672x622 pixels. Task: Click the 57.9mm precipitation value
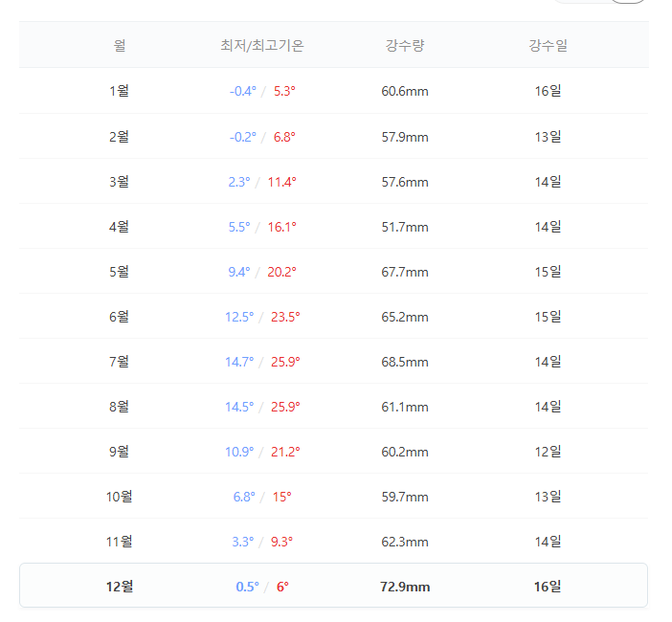(405, 137)
